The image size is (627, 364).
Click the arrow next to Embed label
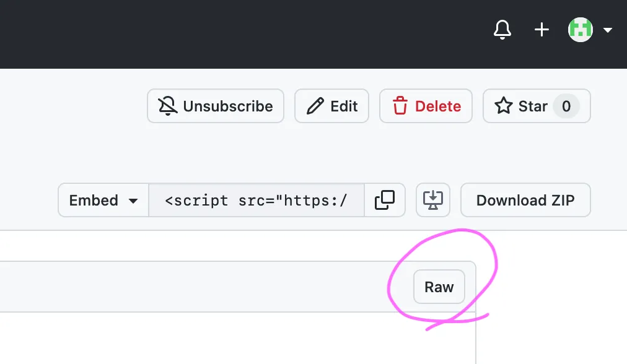coord(133,201)
